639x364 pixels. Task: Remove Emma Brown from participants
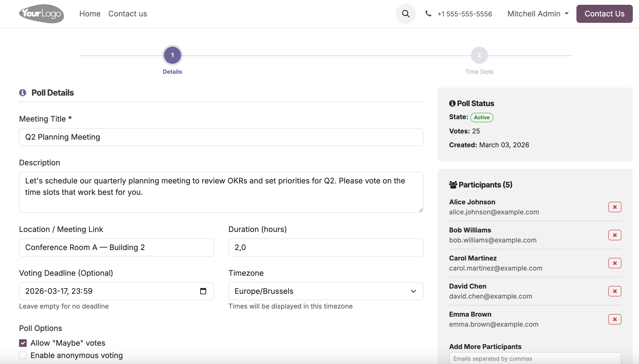(614, 319)
